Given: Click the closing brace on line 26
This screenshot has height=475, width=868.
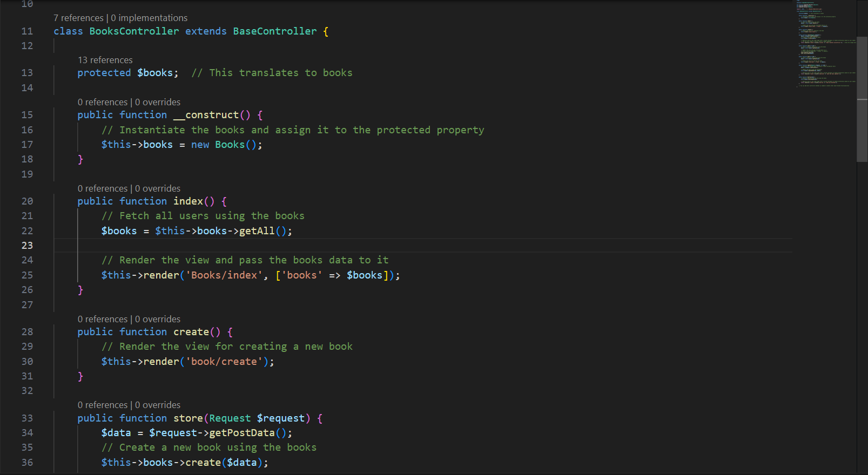Looking at the screenshot, I should tap(80, 290).
